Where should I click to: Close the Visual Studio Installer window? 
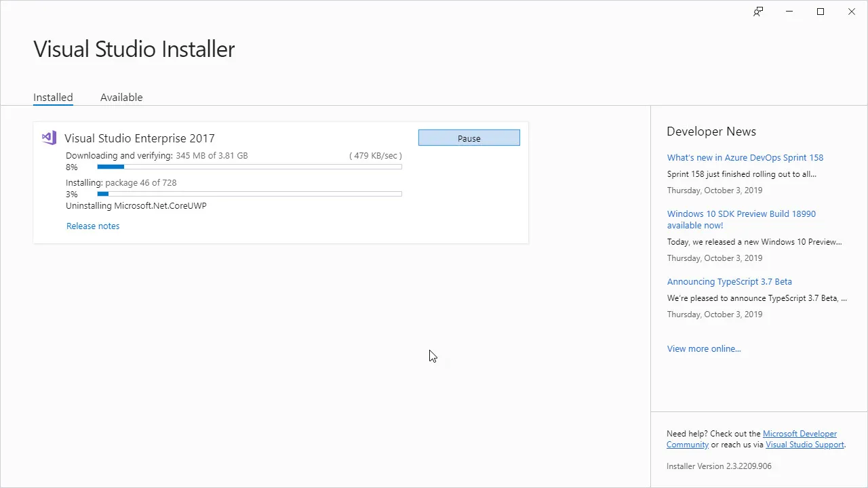(x=852, y=12)
